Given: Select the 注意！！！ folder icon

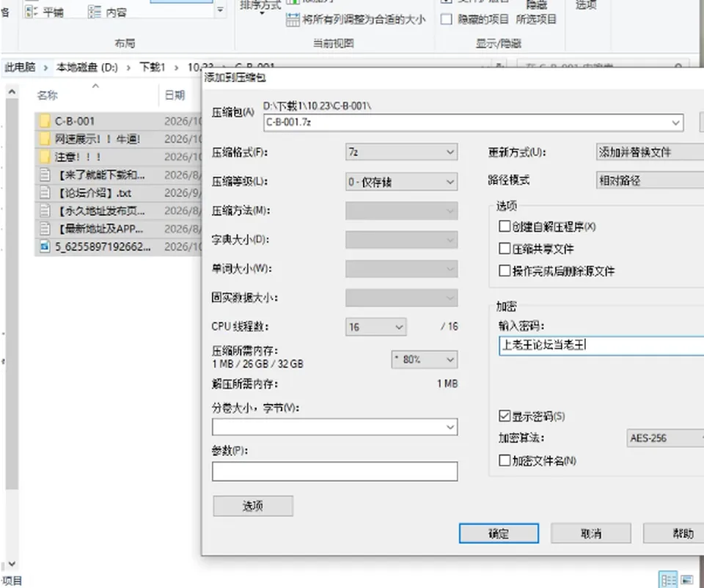Looking at the screenshot, I should click(45, 157).
